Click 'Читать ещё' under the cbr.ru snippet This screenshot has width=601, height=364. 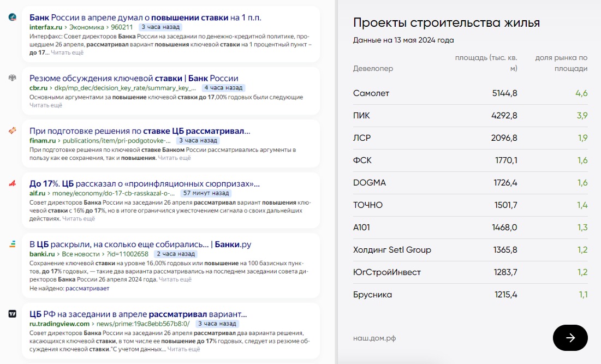[x=46, y=105]
